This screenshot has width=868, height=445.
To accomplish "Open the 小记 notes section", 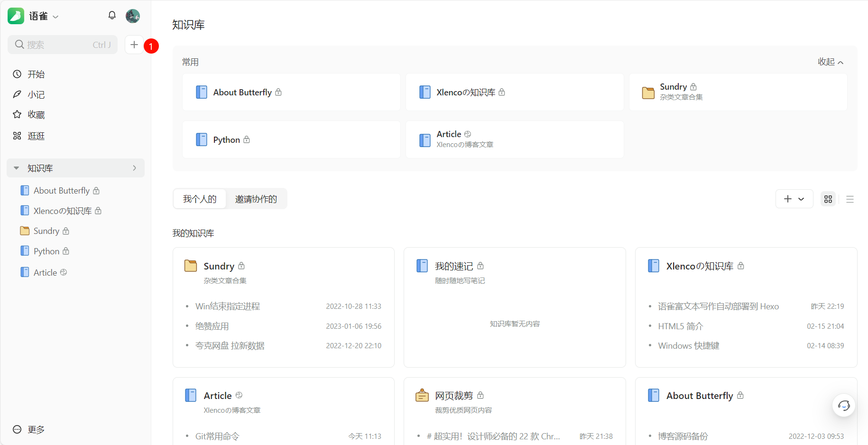I will [36, 94].
